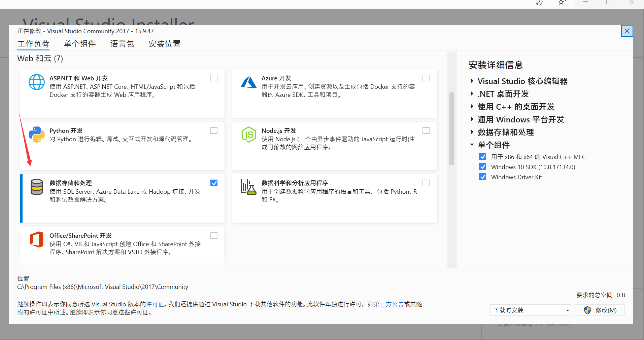This screenshot has height=340, width=644.
Task: Click the 要求的总空间 0 B label
Action: tap(601, 295)
